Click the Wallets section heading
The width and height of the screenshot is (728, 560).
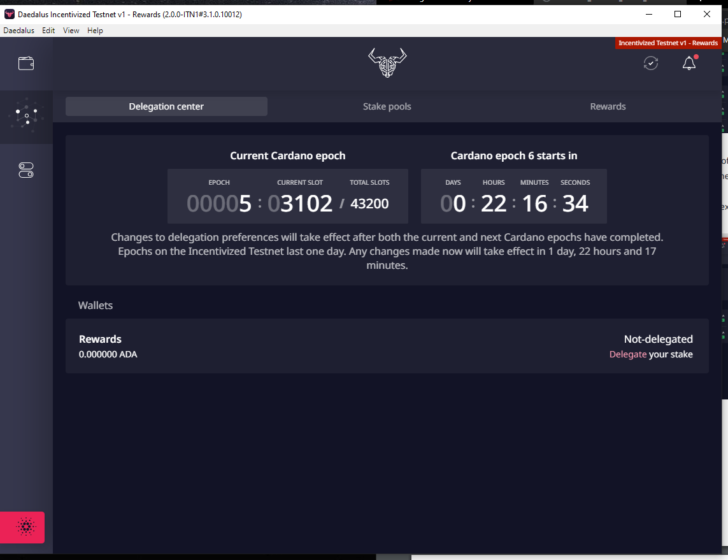point(95,305)
